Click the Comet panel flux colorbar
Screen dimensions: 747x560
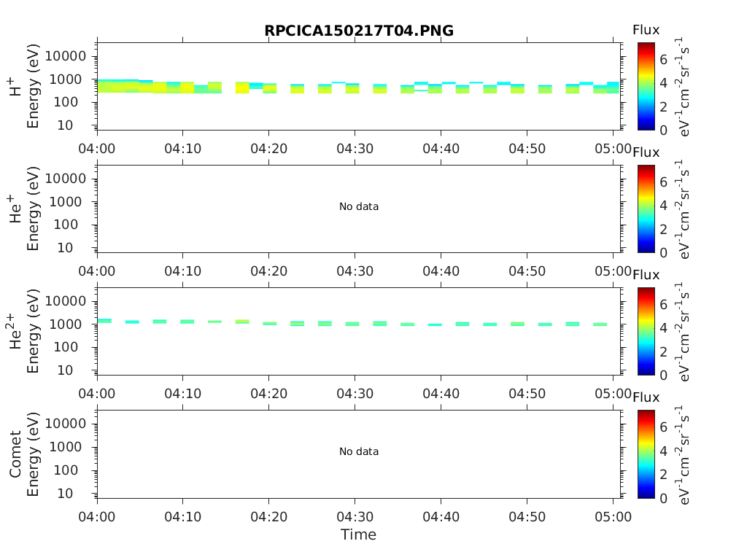click(x=646, y=454)
